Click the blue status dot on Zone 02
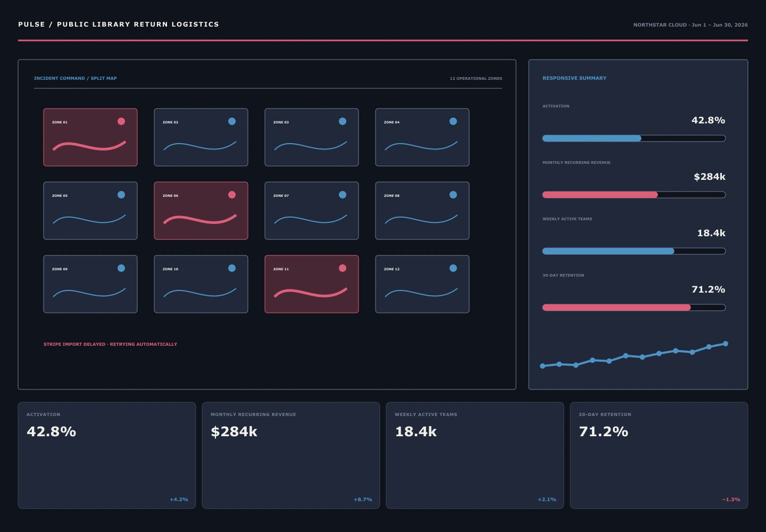This screenshot has height=532, width=766. [x=232, y=121]
